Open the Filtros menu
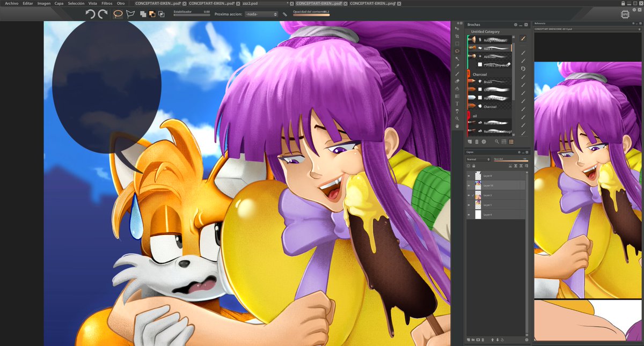644x346 pixels. [x=107, y=3]
